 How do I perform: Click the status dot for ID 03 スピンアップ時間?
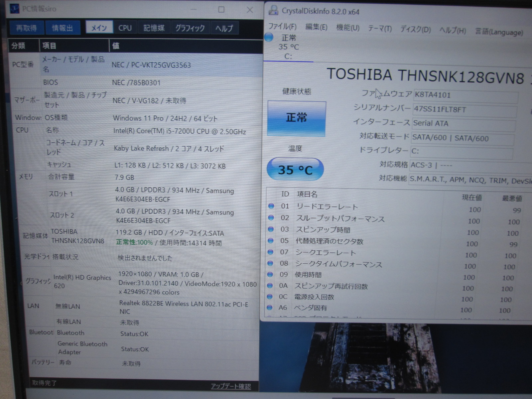pos(271,229)
